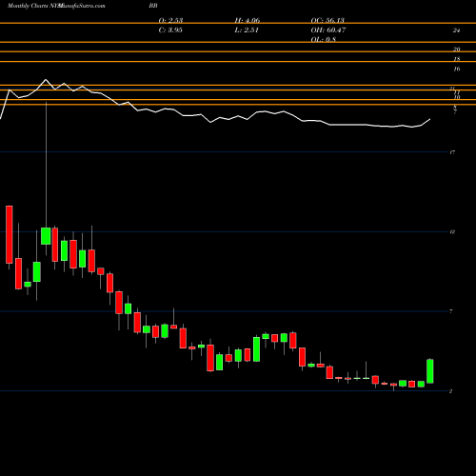476x476 pixels.
Task: Click the 'OH: 60.47' reading
Action: [x=328, y=30]
